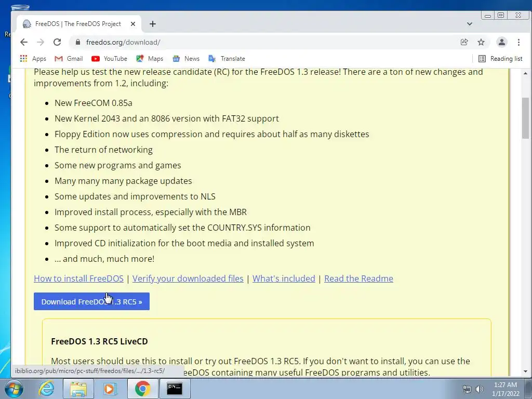Screen dimensions: 532x399
Task: Click the network tray icon
Action: click(467, 389)
